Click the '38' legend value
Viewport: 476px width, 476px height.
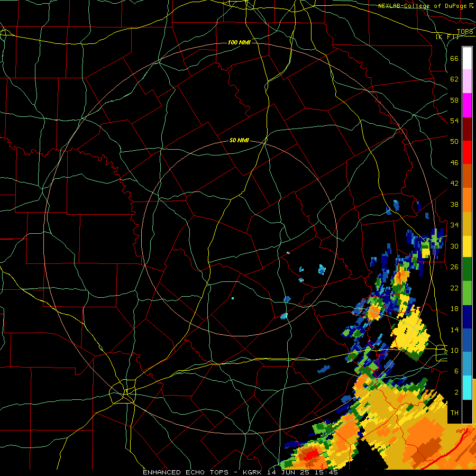point(454,204)
